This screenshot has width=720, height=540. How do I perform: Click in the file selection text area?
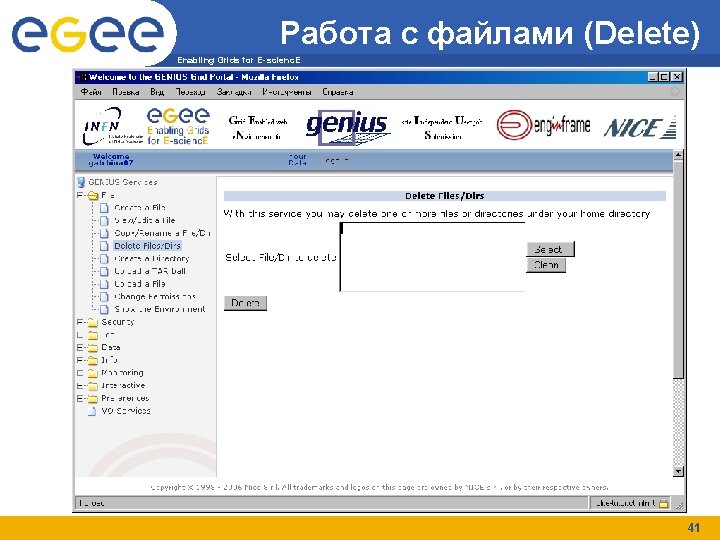pos(432,257)
